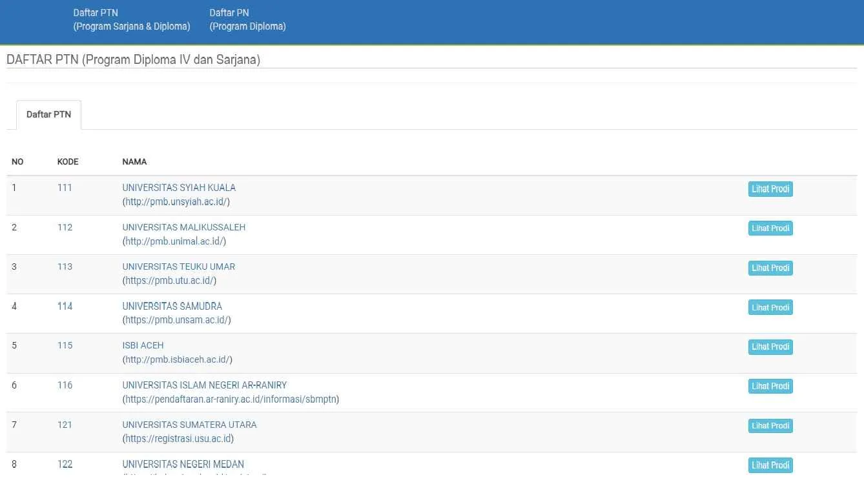Click the code 121 link
The width and height of the screenshot is (864, 504).
click(x=65, y=425)
